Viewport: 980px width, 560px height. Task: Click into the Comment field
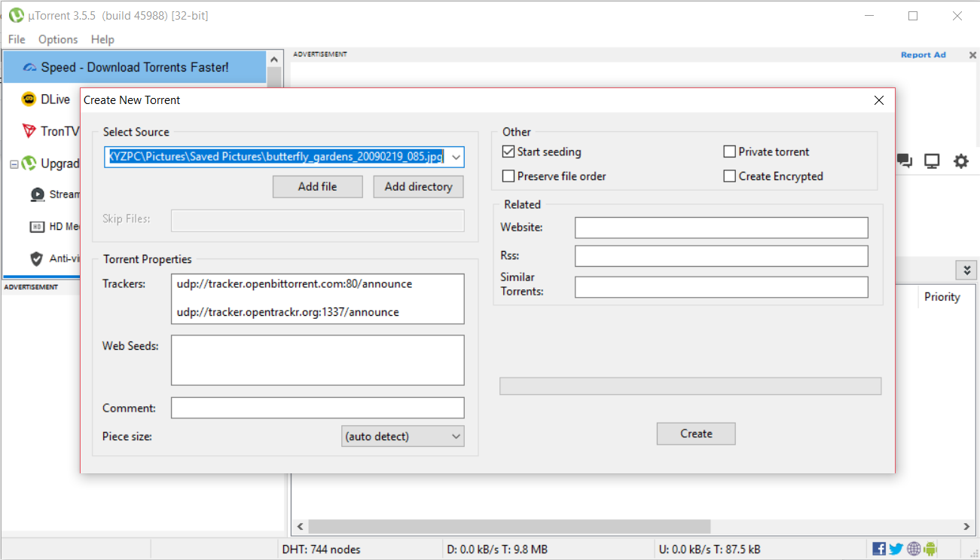[x=318, y=408]
